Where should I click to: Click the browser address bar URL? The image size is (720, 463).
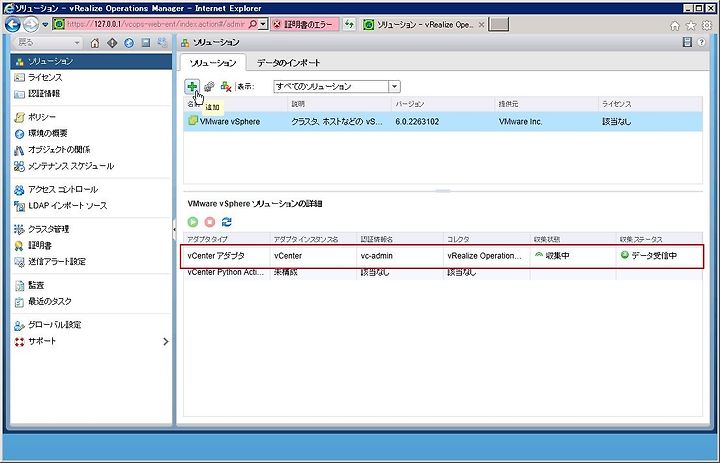click(155, 24)
